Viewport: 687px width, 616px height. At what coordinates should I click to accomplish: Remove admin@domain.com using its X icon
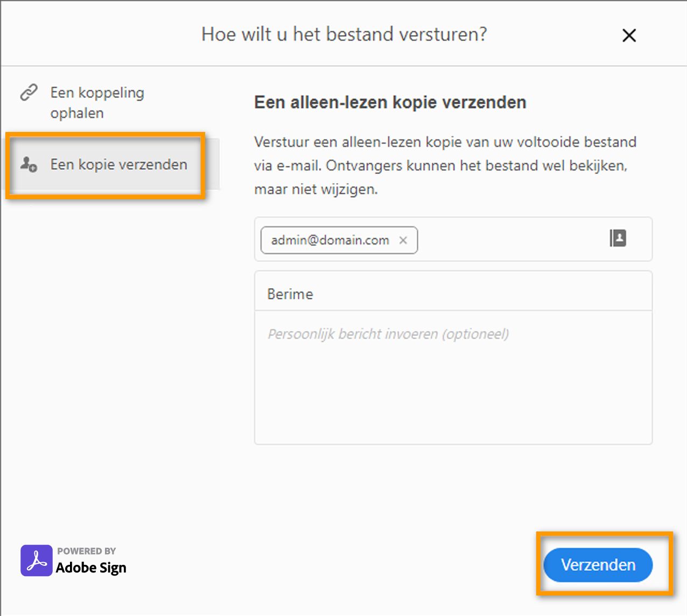(x=403, y=240)
